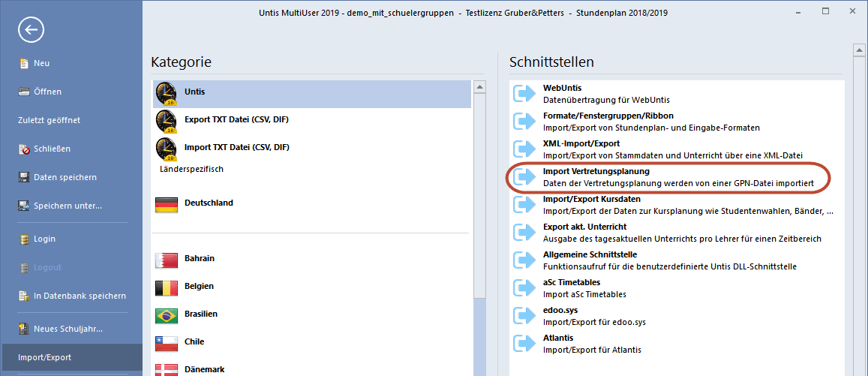Select the Deutschland category label
Screen dimensions: 868x376
209,203
